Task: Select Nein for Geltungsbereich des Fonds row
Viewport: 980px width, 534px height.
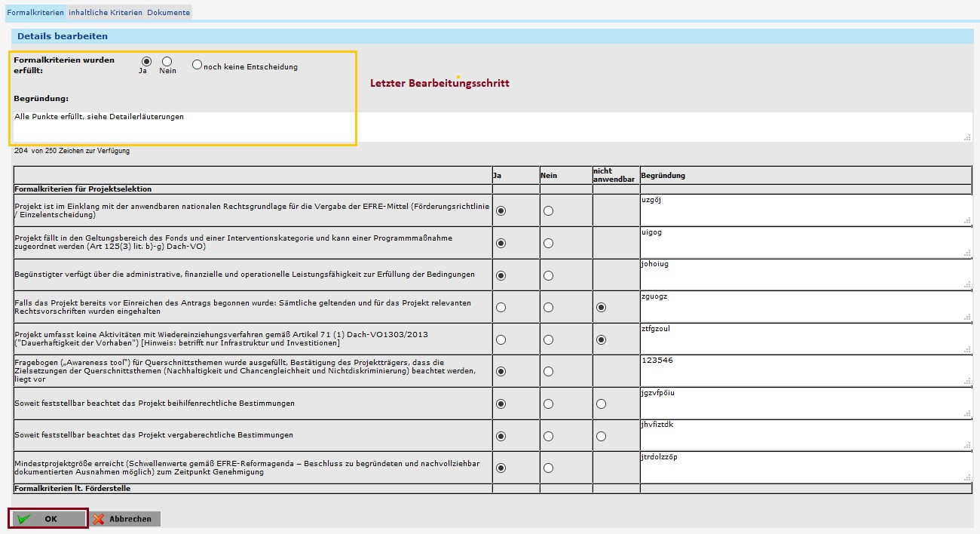Action: [x=548, y=243]
